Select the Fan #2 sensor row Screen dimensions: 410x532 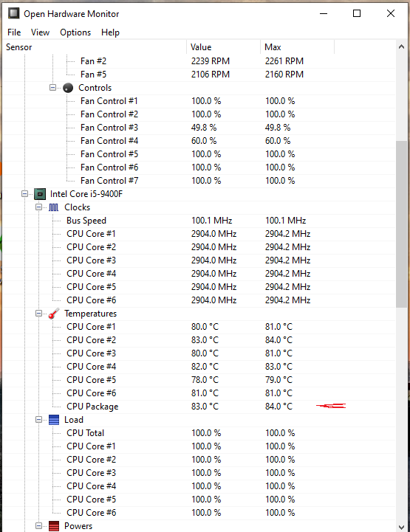click(199, 61)
